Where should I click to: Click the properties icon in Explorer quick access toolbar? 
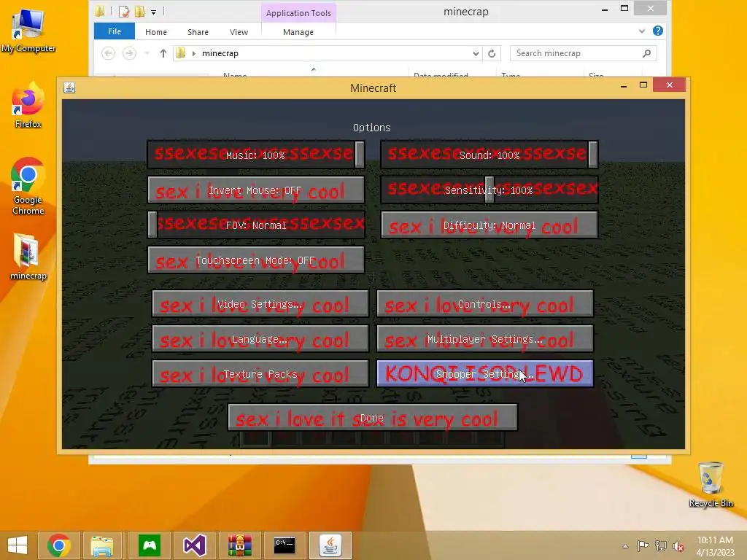tap(124, 11)
